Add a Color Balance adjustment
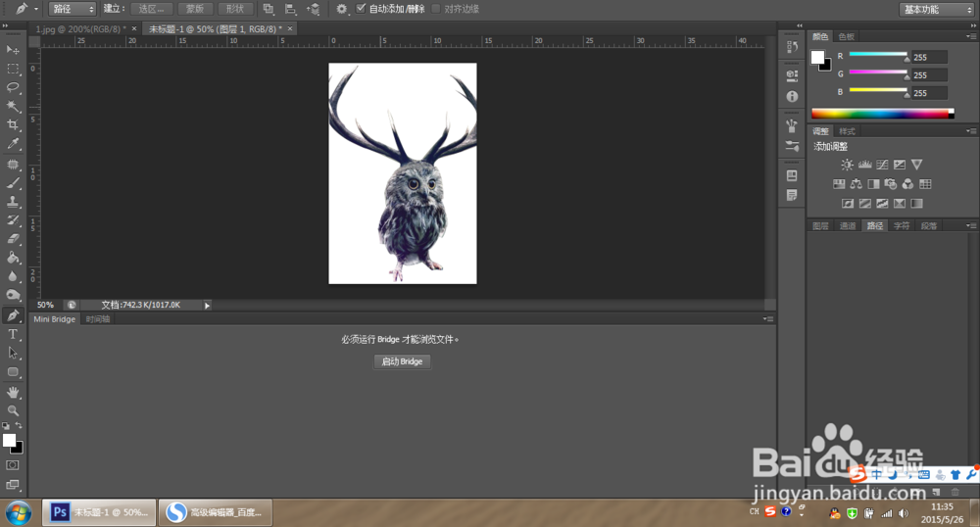Viewport: 980px width, 527px height. tap(857, 184)
